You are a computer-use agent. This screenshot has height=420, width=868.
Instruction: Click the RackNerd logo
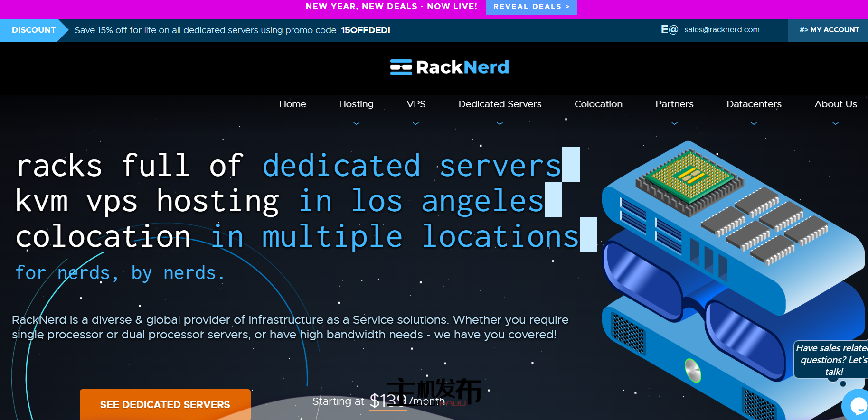[x=449, y=67]
